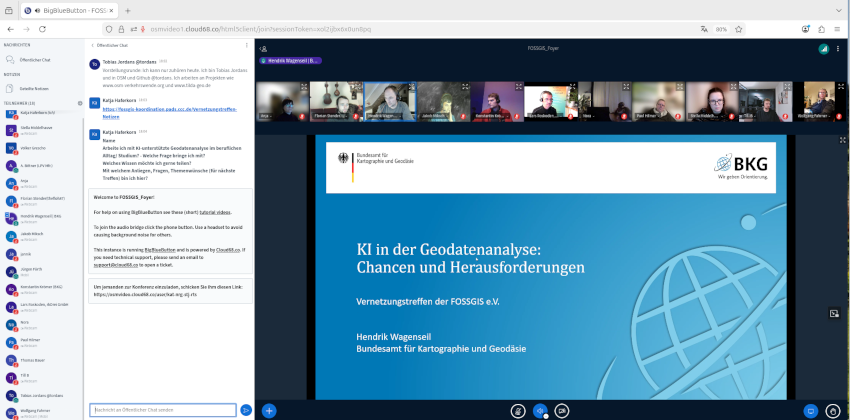Type in the public chat message field
The height and width of the screenshot is (420, 850).
tap(162, 410)
